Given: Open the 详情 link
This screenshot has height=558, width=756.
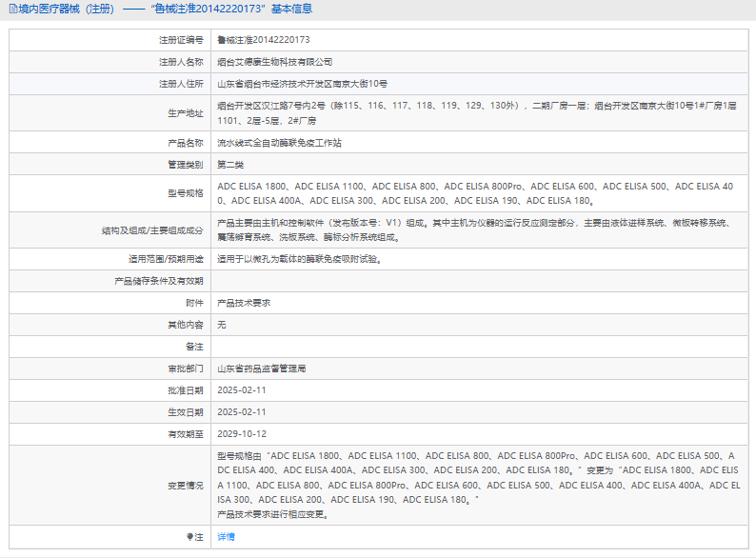Looking at the screenshot, I should (226, 537).
